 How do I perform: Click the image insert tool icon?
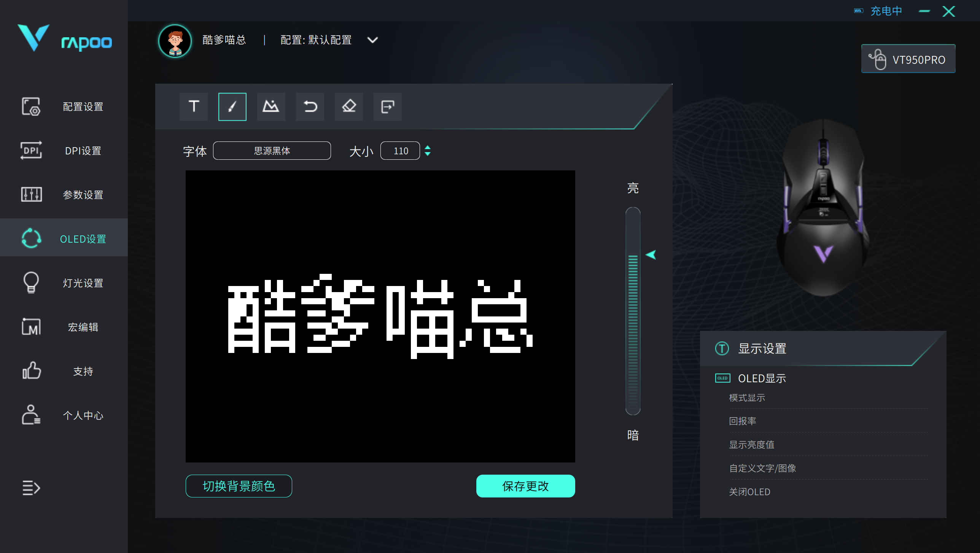click(271, 106)
